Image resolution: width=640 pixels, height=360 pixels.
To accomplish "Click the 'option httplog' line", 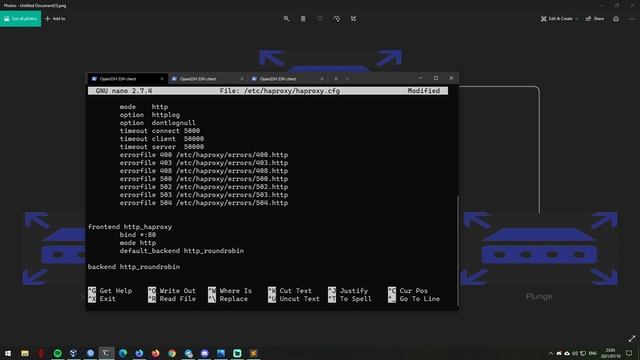I will click(x=149, y=115).
